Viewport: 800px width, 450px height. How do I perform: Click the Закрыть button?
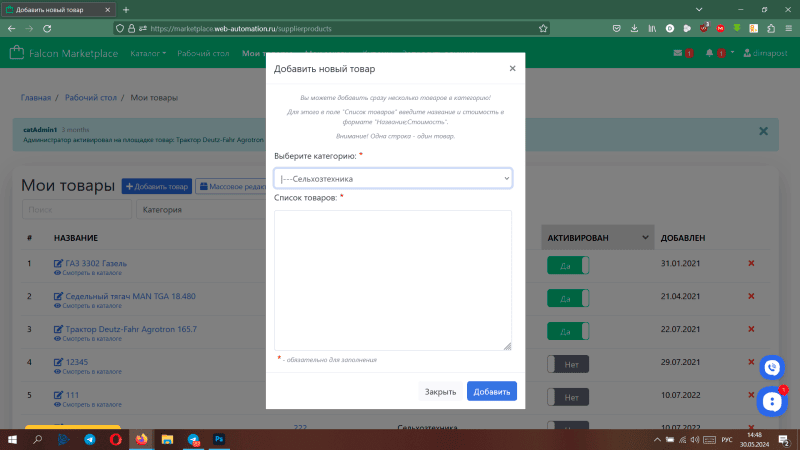coord(440,391)
